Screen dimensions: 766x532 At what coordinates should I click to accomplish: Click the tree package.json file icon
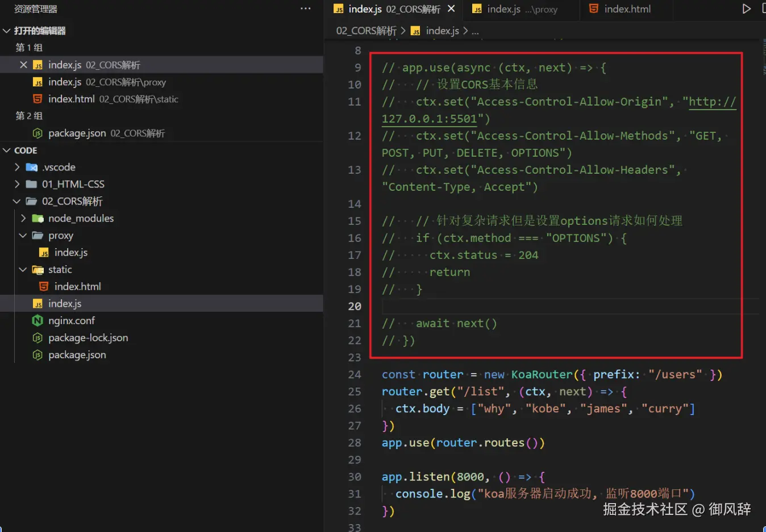pos(38,355)
